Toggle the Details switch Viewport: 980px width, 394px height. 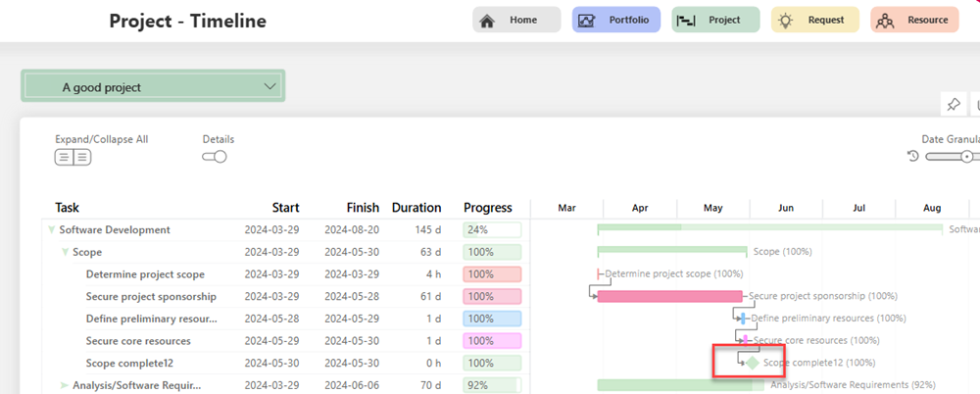(x=214, y=157)
